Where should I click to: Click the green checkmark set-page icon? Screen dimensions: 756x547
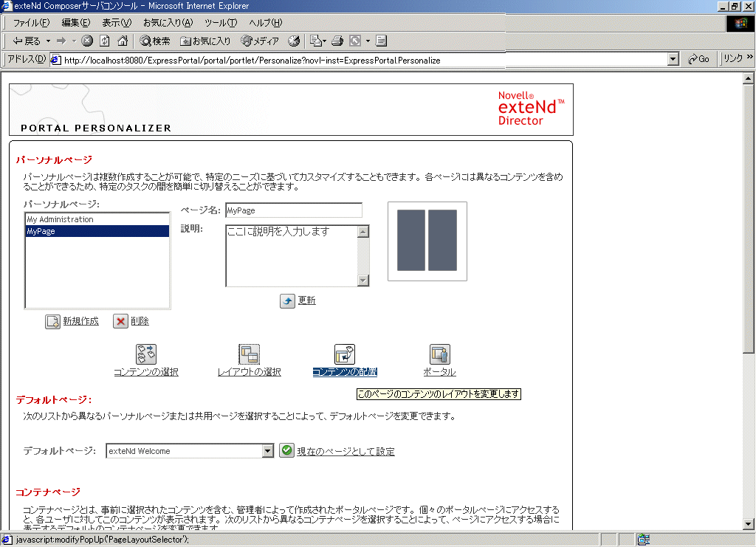coord(286,450)
